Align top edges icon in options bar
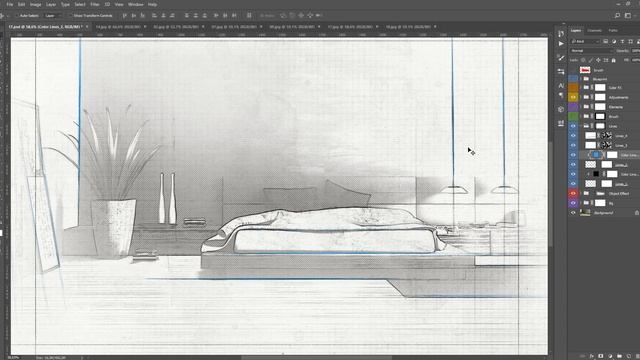The image size is (640, 360). coord(125,16)
